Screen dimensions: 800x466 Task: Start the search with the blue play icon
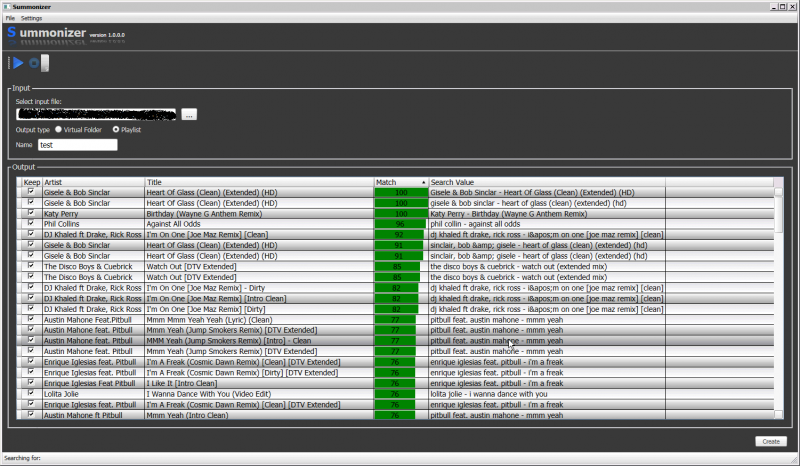pos(18,63)
